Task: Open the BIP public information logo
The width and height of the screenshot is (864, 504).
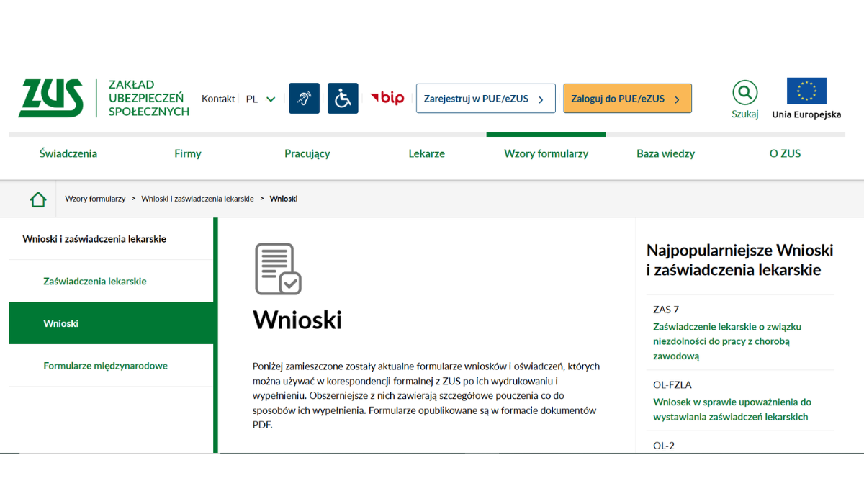Action: (x=387, y=98)
